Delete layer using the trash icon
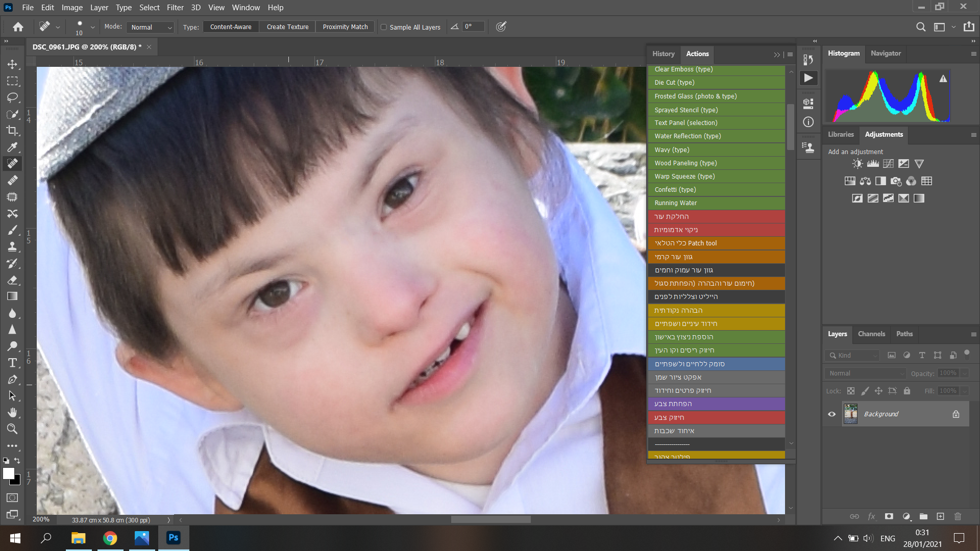This screenshot has width=980, height=551. 958,516
